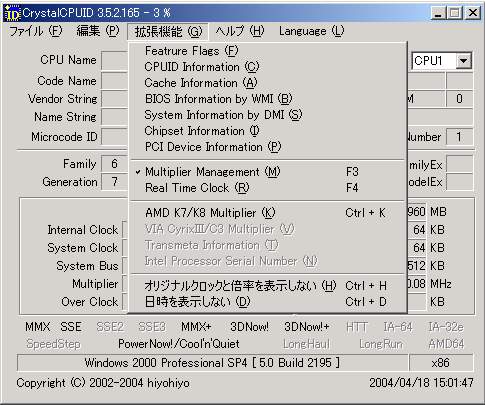Click 日時を表示しない (D) entry

tap(267, 302)
